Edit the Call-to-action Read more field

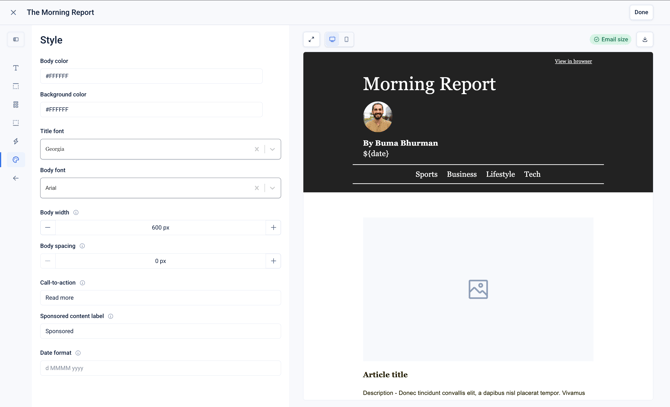(160, 298)
